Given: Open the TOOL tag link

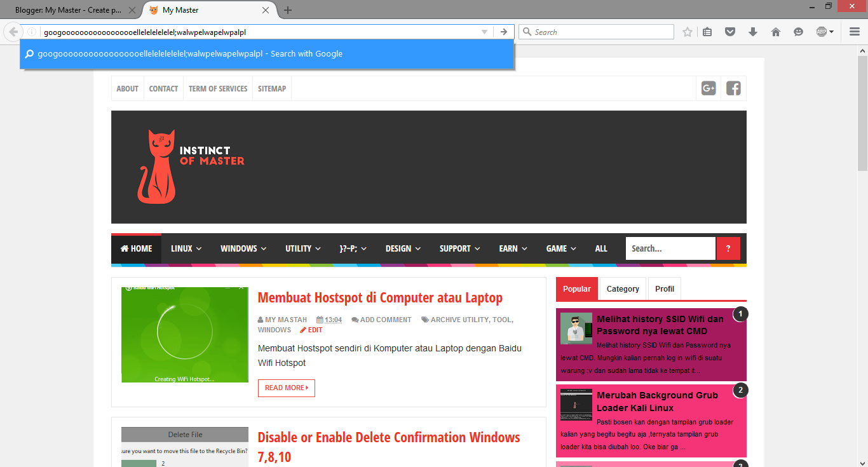Looking at the screenshot, I should pos(502,320).
